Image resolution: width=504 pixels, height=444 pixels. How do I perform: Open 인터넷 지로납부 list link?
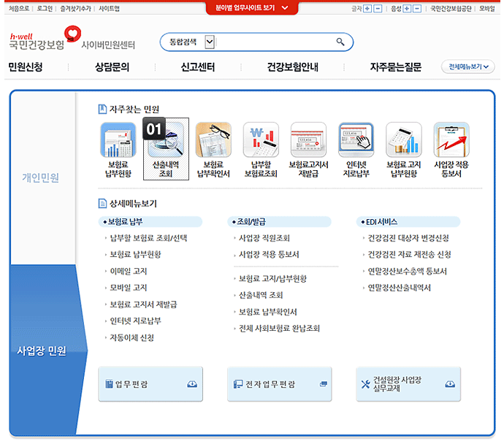click(135, 321)
